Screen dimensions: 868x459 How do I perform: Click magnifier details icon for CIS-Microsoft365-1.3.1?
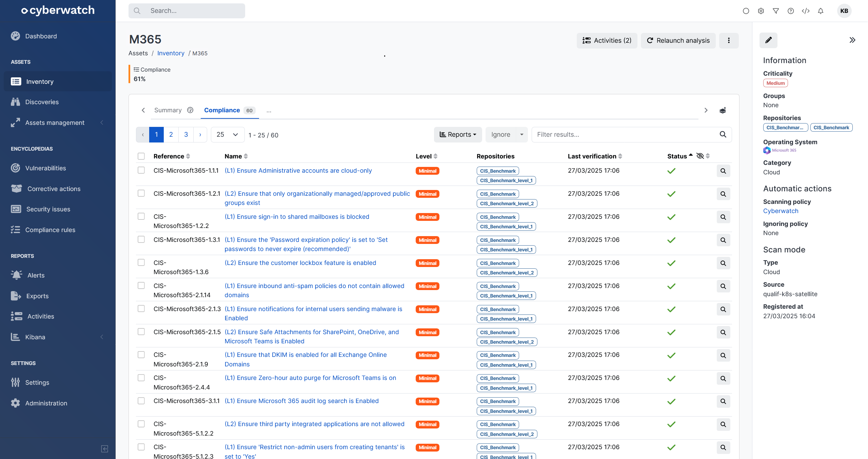click(x=723, y=240)
